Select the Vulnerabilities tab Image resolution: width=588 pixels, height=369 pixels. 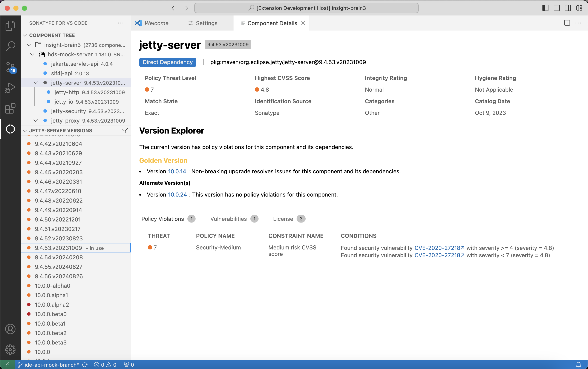234,219
